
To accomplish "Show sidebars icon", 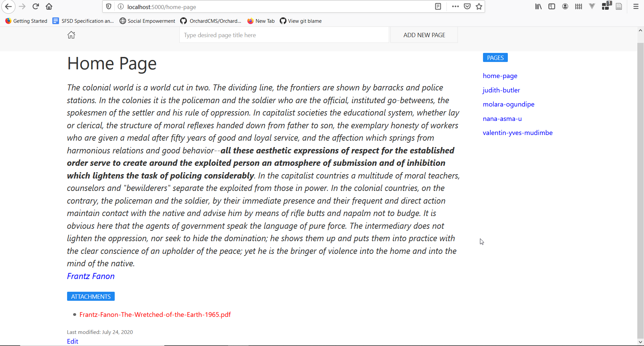I will (552, 6).
